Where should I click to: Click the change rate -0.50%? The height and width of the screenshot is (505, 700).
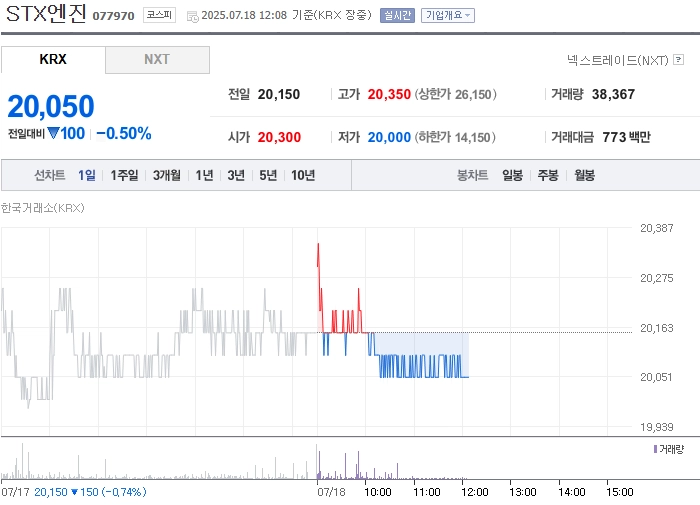pyautogui.click(x=124, y=134)
